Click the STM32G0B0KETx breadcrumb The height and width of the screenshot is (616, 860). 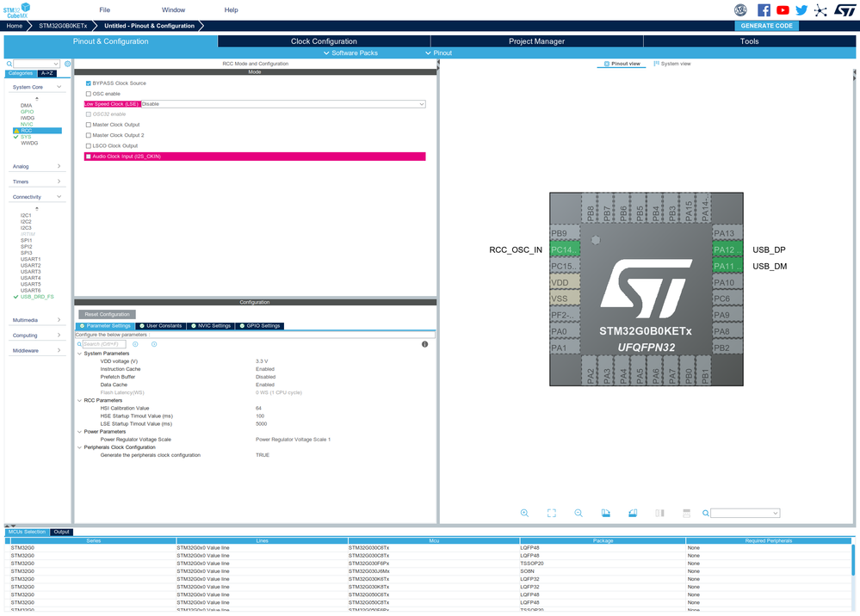pyautogui.click(x=63, y=26)
